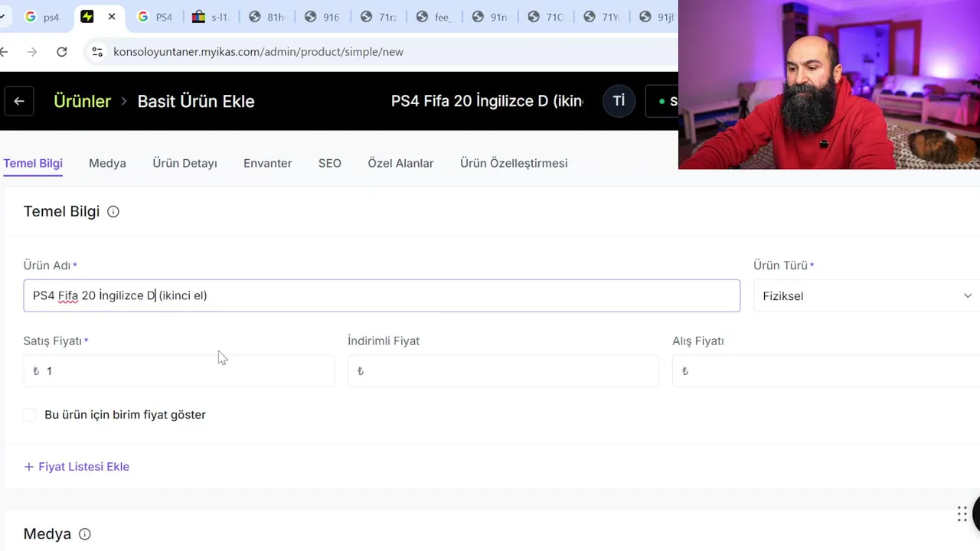Switch to the 'ps4' Google browser tab

click(x=42, y=17)
